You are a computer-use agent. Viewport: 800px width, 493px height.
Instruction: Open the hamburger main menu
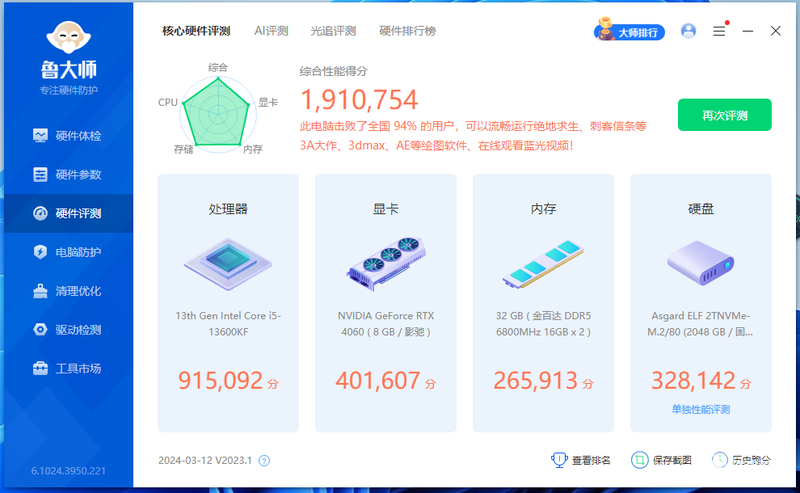point(719,31)
